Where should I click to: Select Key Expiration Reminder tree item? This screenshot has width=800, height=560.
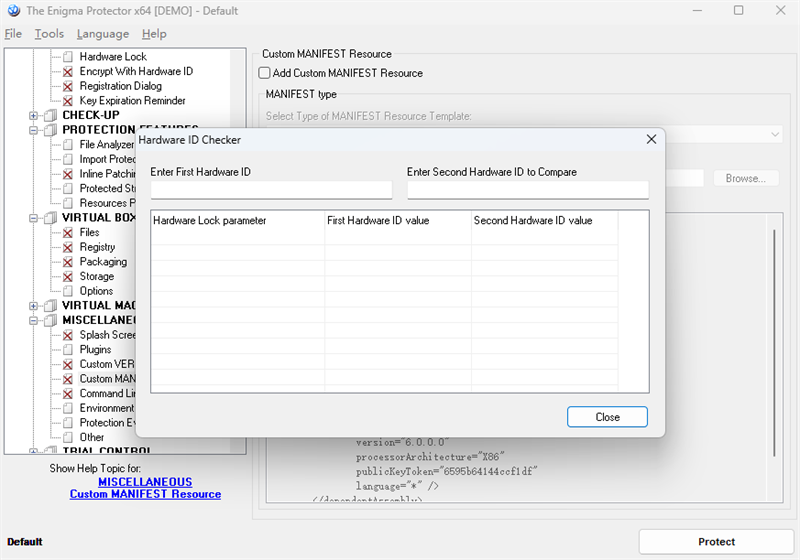(132, 101)
